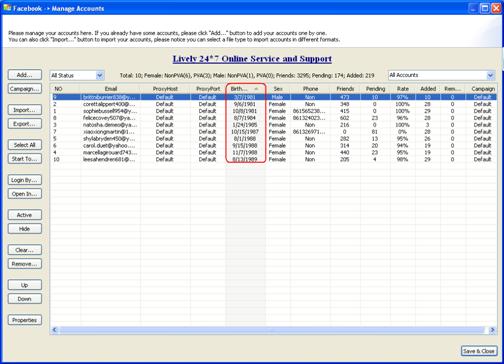The height and width of the screenshot is (364, 504).
Task: Select the leesahendren681 email row
Action: coord(273,159)
